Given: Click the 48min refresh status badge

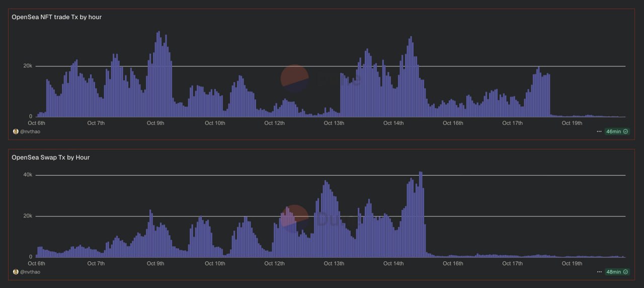Looking at the screenshot, I should 616,272.
